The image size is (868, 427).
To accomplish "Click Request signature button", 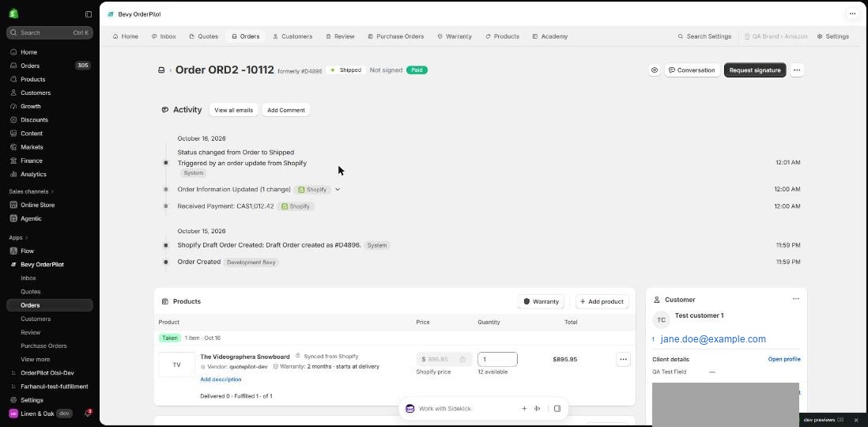I will [x=755, y=70].
